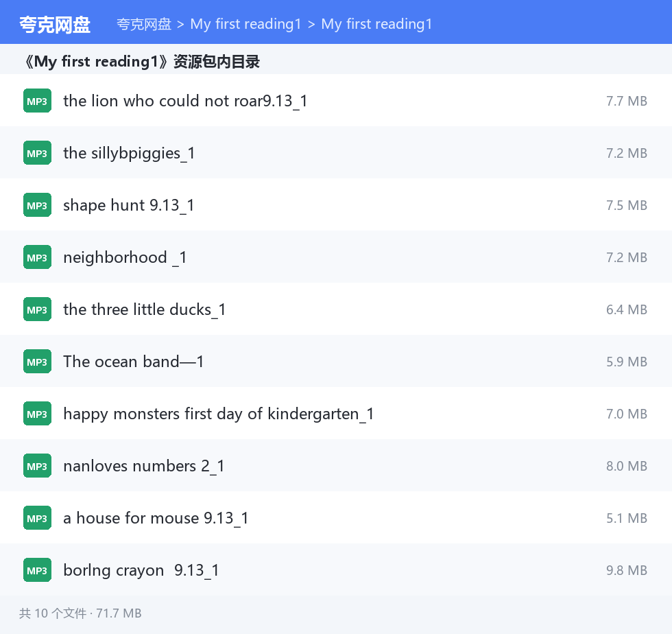The height and width of the screenshot is (634, 672).
Task: Select the last My first reading1 breadcrumb
Action: click(x=376, y=24)
